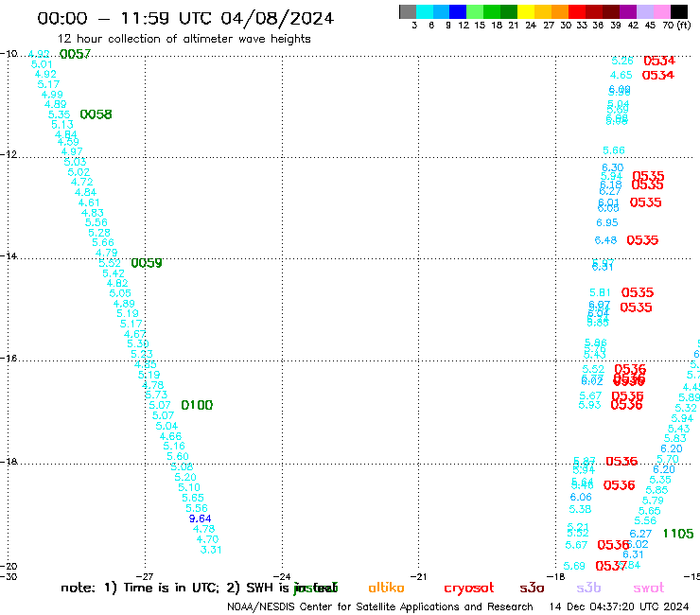Click the bright red 33 ft legend swatch
This screenshot has width=700, height=615.
pyautogui.click(x=576, y=11)
